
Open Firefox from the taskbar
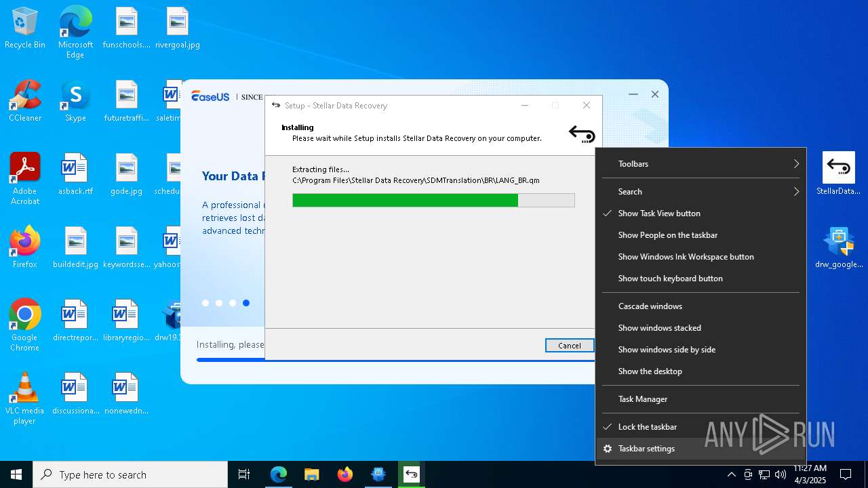[344, 474]
